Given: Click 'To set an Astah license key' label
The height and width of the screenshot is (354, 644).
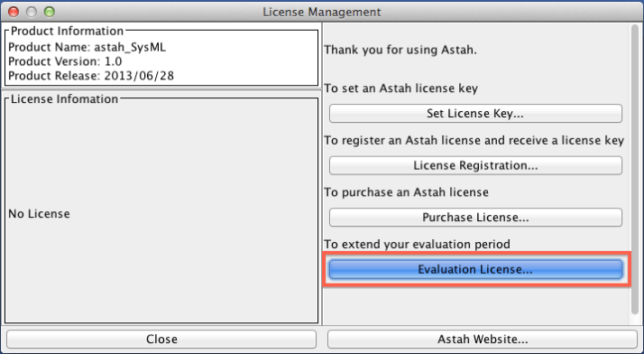Looking at the screenshot, I should tap(400, 88).
